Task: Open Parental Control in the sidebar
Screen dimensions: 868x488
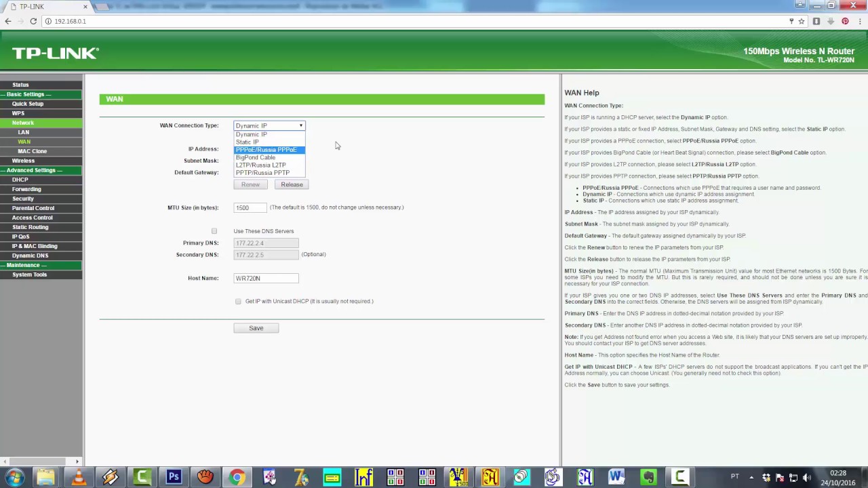Action: click(x=33, y=208)
